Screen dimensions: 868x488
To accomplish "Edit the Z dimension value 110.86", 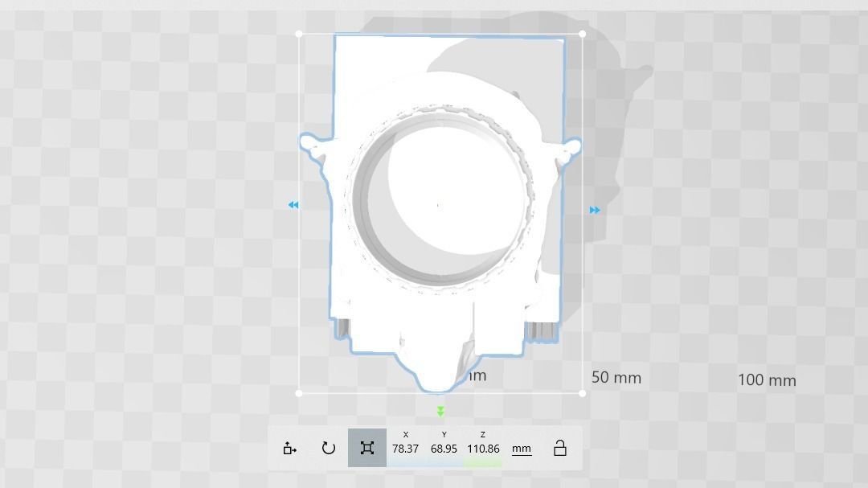I will tap(483, 449).
